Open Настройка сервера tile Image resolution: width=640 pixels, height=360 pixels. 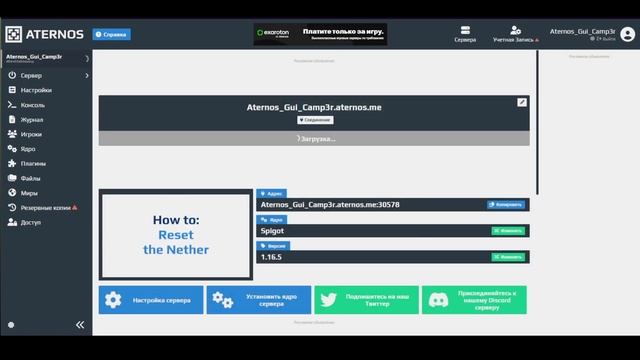click(151, 300)
